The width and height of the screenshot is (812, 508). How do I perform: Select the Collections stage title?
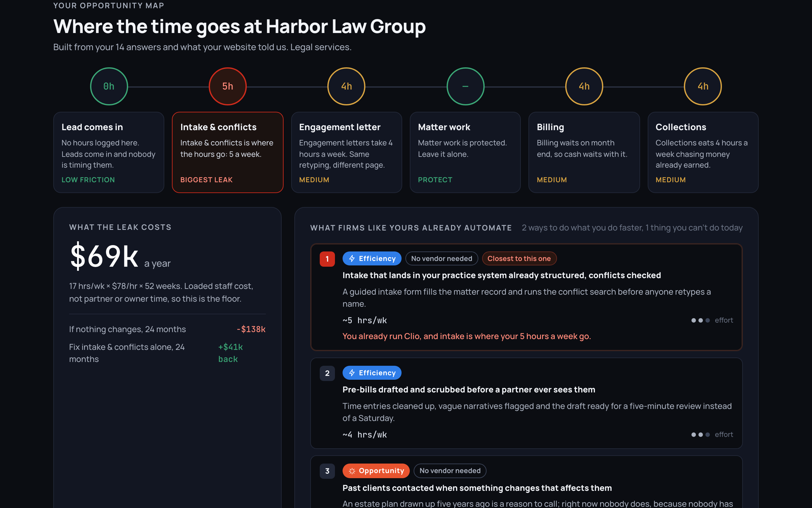tap(681, 127)
